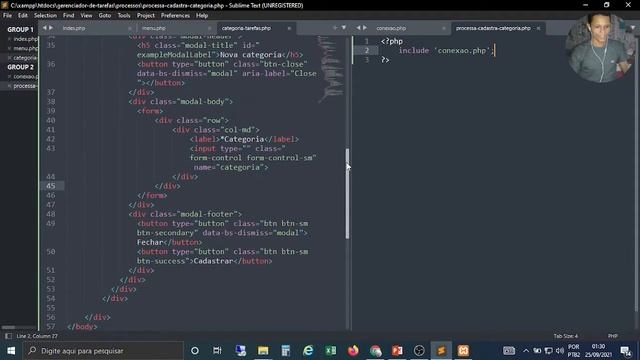Close the index.php tab
The height and width of the screenshot is (360, 640).
click(130, 28)
